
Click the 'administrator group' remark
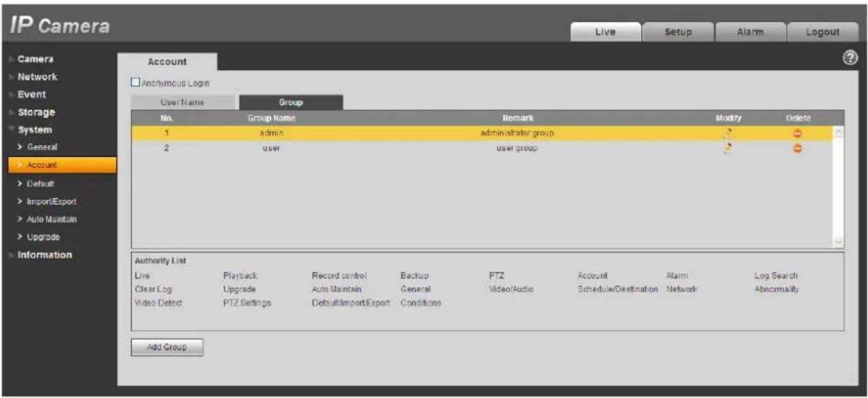pos(517,133)
